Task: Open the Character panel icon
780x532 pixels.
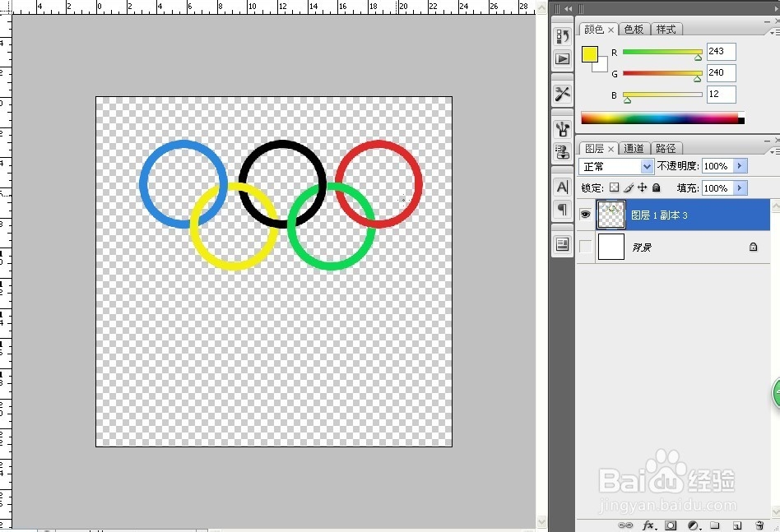Action: 563,187
